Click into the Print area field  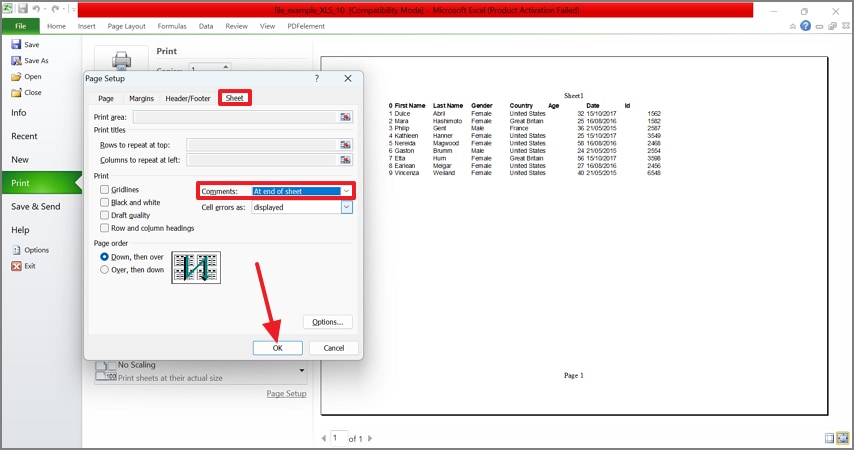point(236,117)
